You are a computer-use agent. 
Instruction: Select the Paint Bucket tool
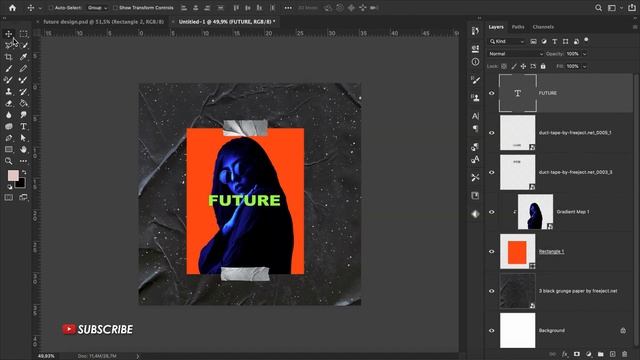pyautogui.click(x=24, y=103)
